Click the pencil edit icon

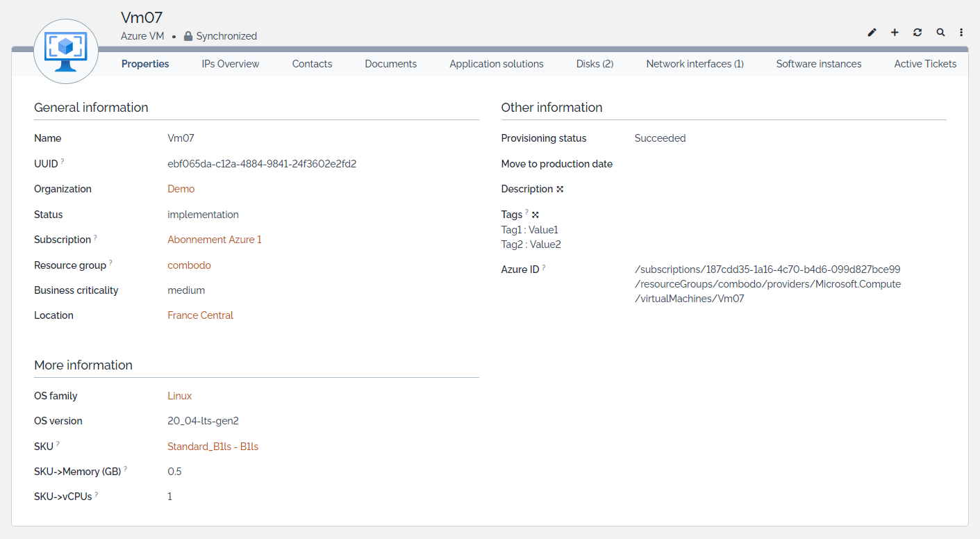coord(872,33)
